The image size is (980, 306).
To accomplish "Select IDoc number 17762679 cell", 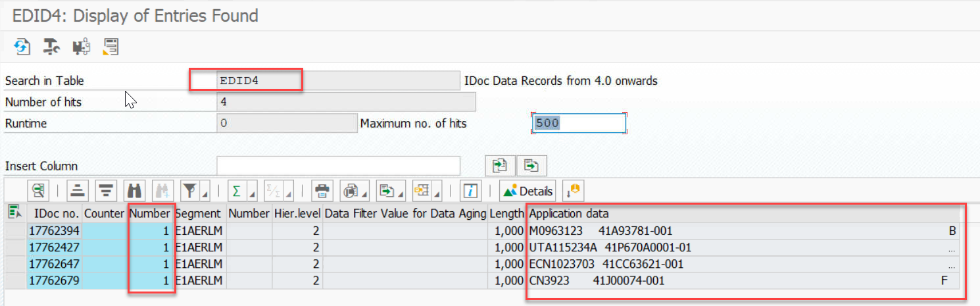I will click(x=55, y=280).
